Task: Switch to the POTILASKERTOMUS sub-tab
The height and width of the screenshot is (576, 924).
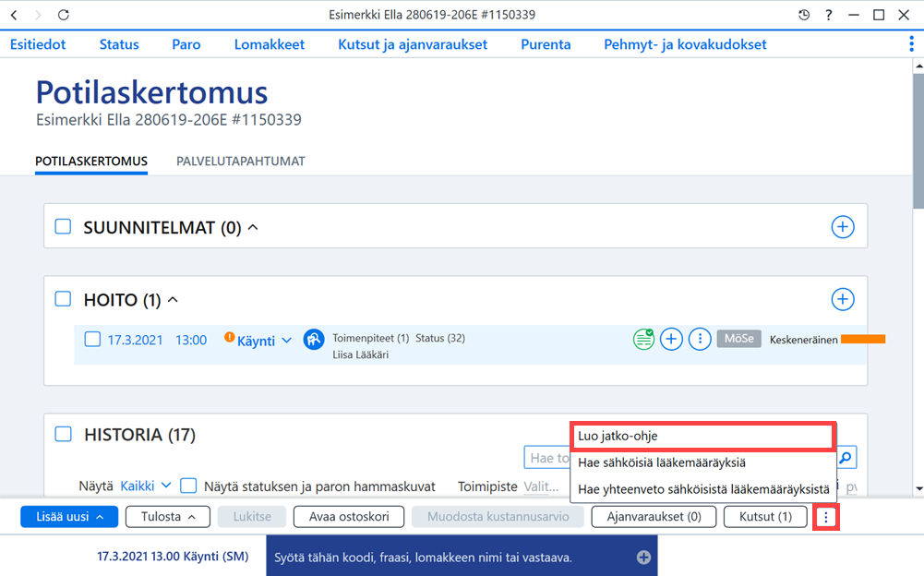Action: point(91,161)
